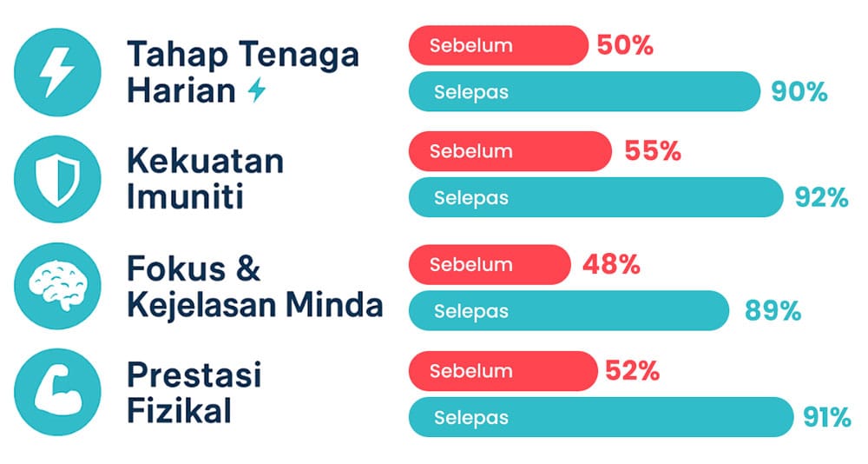Image resolution: width=868 pixels, height=464 pixels.
Task: Click the 90% value label
Action: [x=799, y=92]
